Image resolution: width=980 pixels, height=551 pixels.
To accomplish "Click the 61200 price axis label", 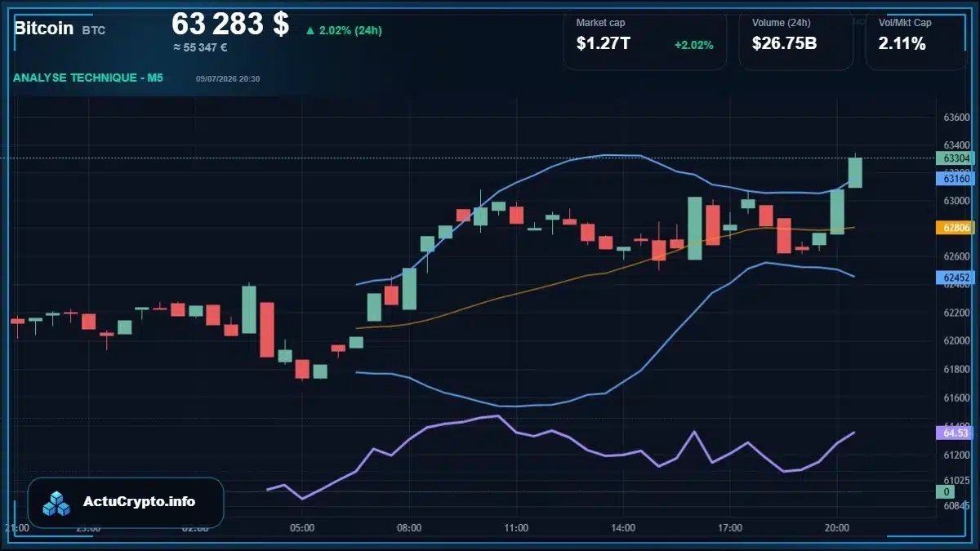I will 956,455.
